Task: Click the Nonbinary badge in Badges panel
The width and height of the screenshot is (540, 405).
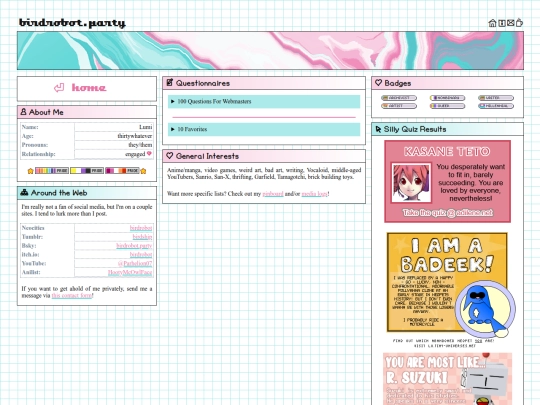Action: click(x=447, y=98)
